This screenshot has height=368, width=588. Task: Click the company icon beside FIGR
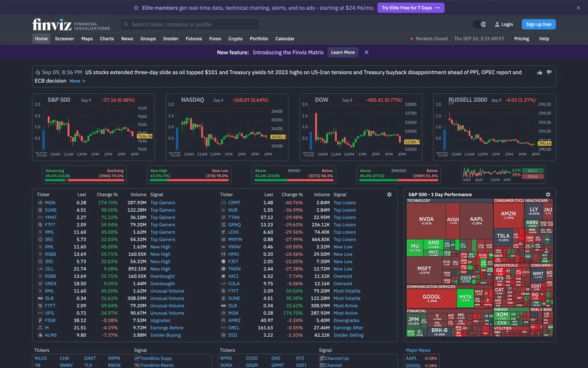point(40,321)
